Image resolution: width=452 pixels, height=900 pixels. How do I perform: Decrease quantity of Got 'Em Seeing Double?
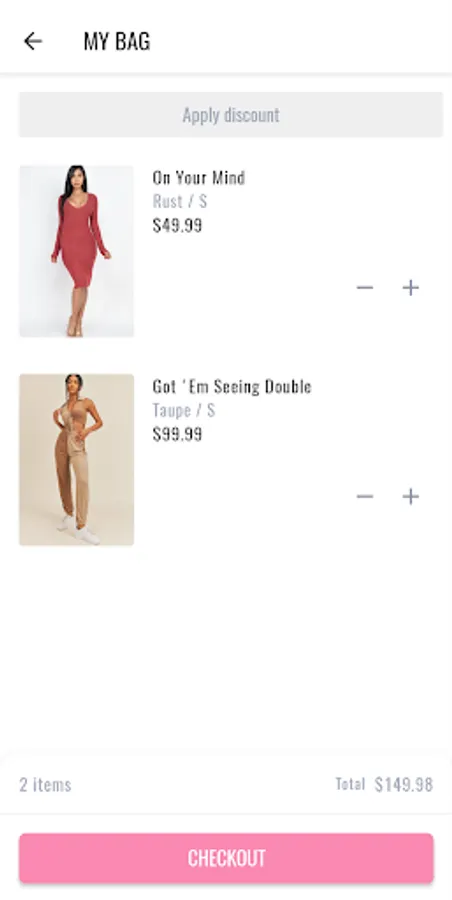(365, 496)
